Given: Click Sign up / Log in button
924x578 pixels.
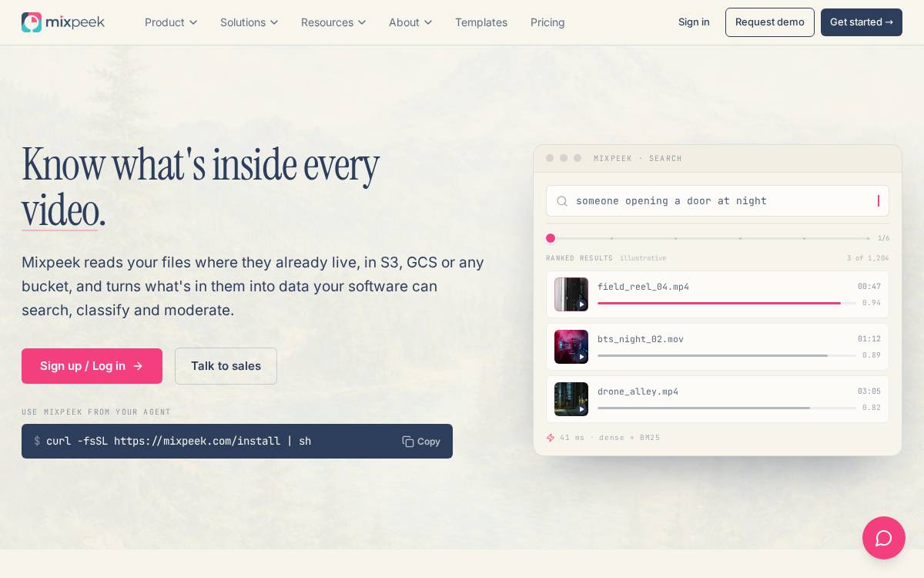Looking at the screenshot, I should [x=92, y=366].
